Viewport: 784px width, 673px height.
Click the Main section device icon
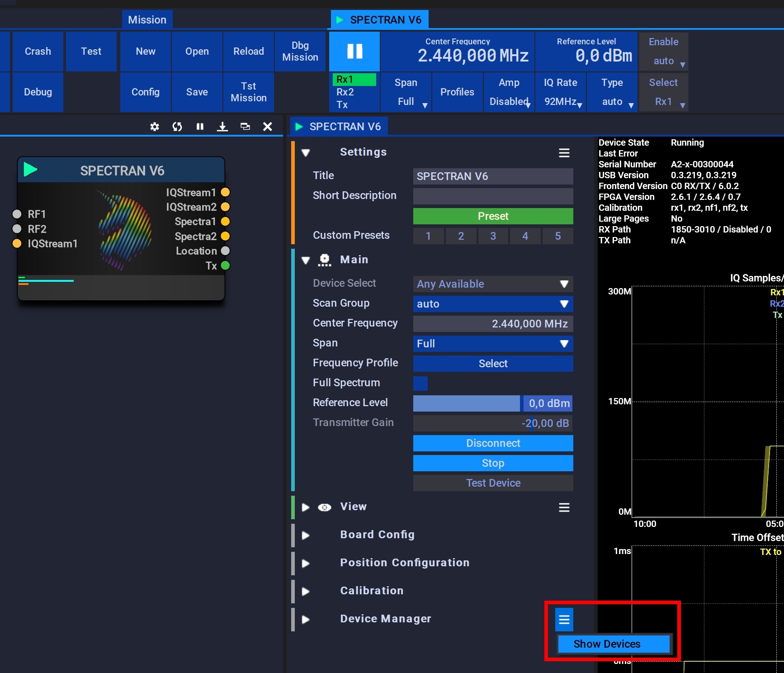click(325, 260)
